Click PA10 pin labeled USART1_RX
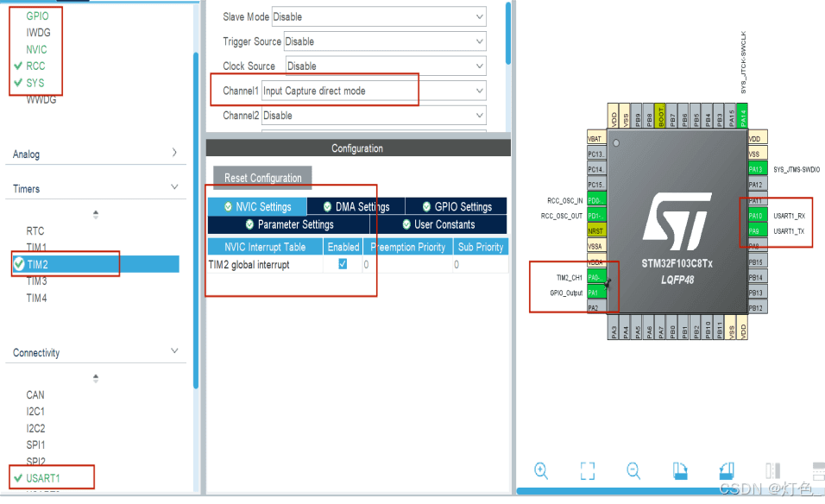The width and height of the screenshot is (825, 504). (x=758, y=216)
